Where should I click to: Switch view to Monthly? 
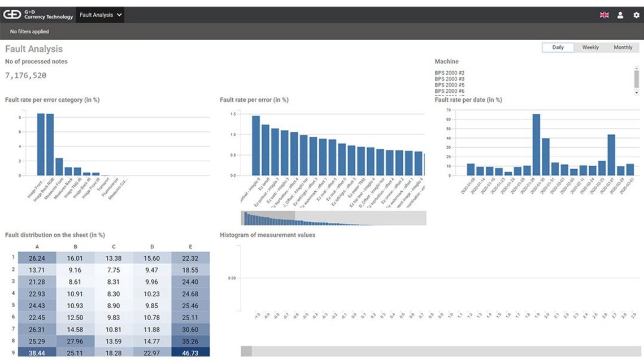(623, 47)
